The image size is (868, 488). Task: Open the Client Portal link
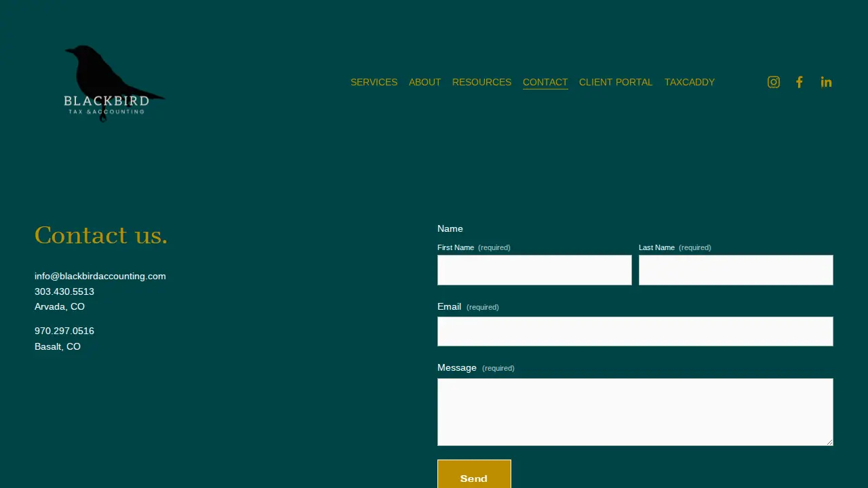(x=616, y=82)
